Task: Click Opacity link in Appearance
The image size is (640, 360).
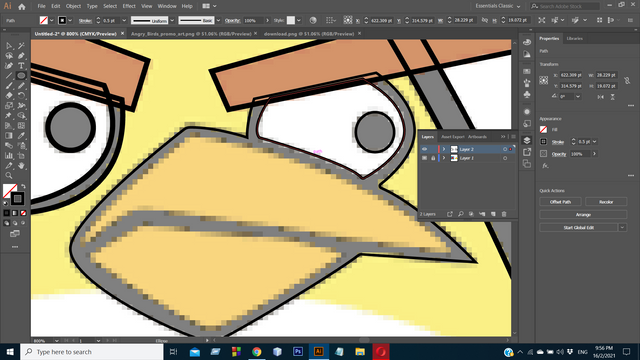Action: click(559, 154)
